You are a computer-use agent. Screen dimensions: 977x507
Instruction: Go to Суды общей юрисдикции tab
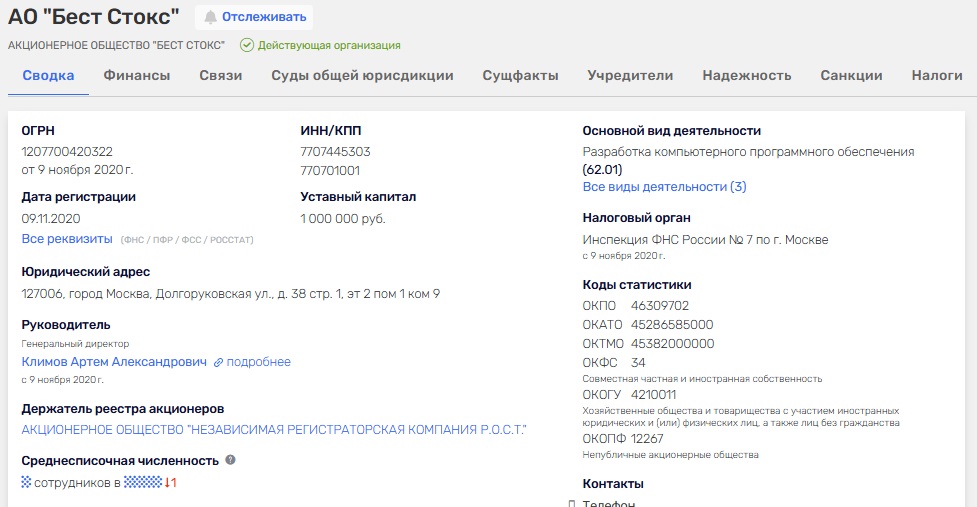pyautogui.click(x=362, y=75)
